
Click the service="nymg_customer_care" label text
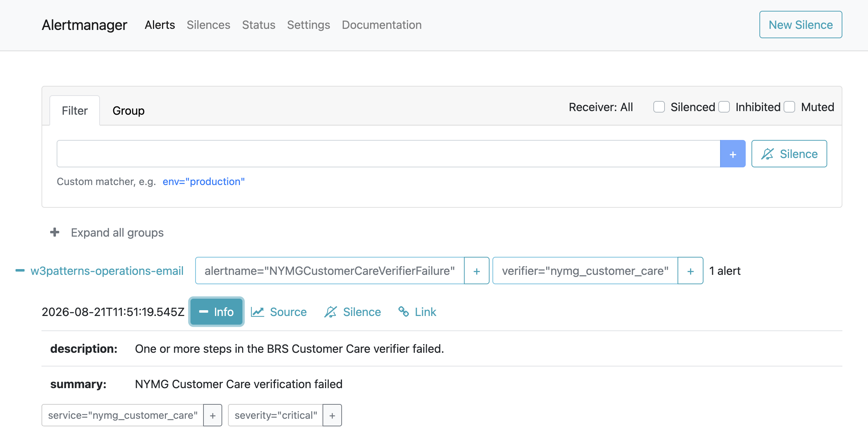click(x=123, y=416)
